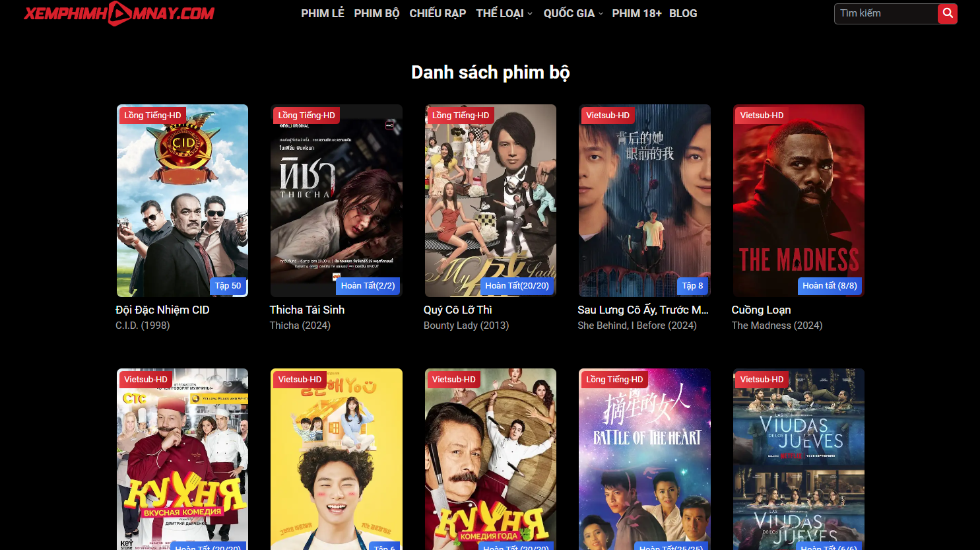Click the title Cuồng Loạn

pyautogui.click(x=761, y=310)
